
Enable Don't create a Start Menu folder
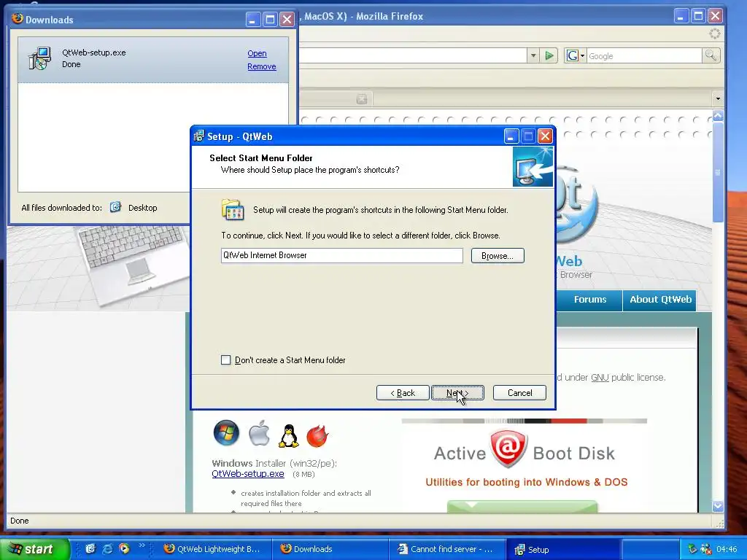tap(226, 360)
